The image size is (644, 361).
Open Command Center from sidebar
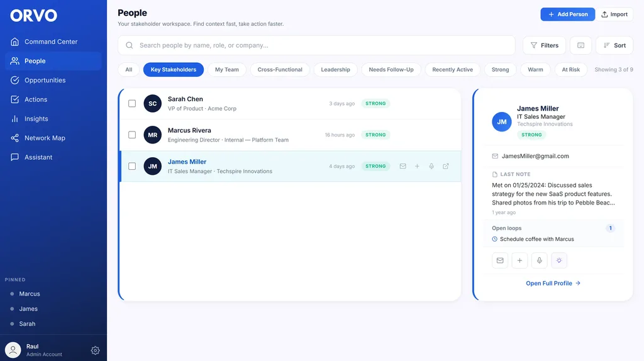(53, 42)
